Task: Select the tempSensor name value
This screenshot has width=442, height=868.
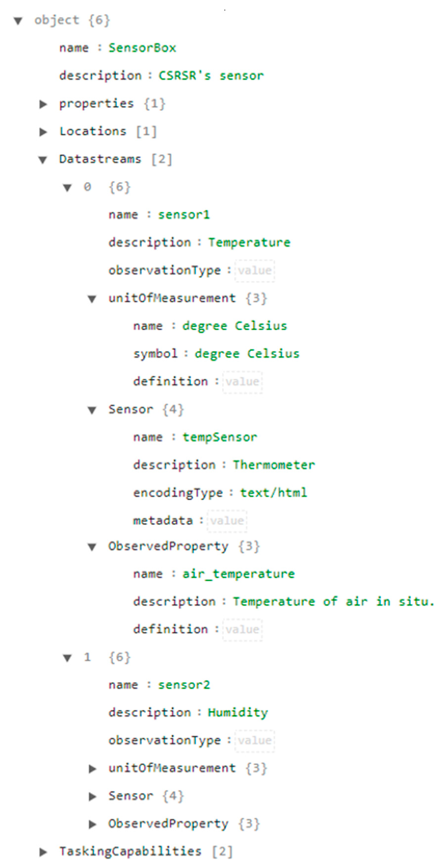Action: (220, 437)
